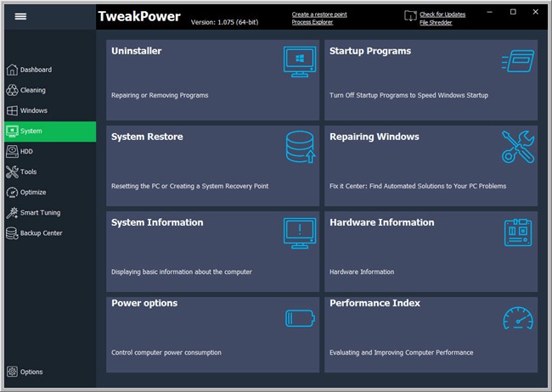The image size is (552, 392).
Task: Click the Tools wrench sidebar icon
Action: pos(12,171)
